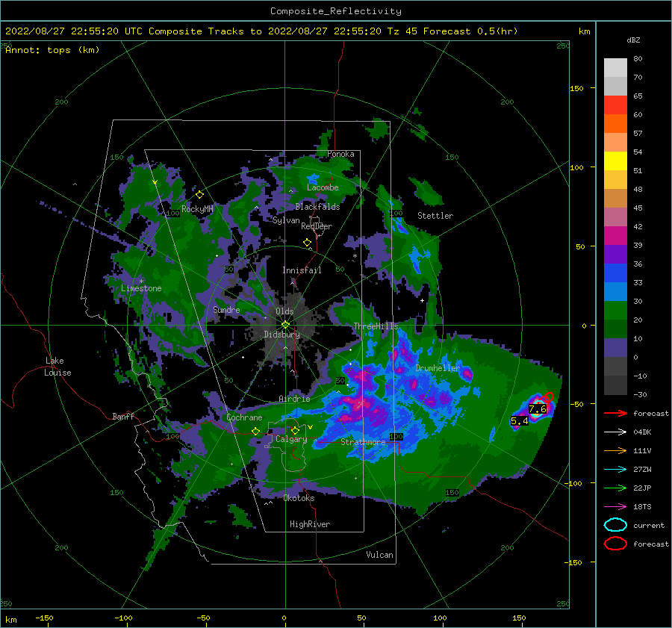Select the RedDeer city label

coord(317,226)
